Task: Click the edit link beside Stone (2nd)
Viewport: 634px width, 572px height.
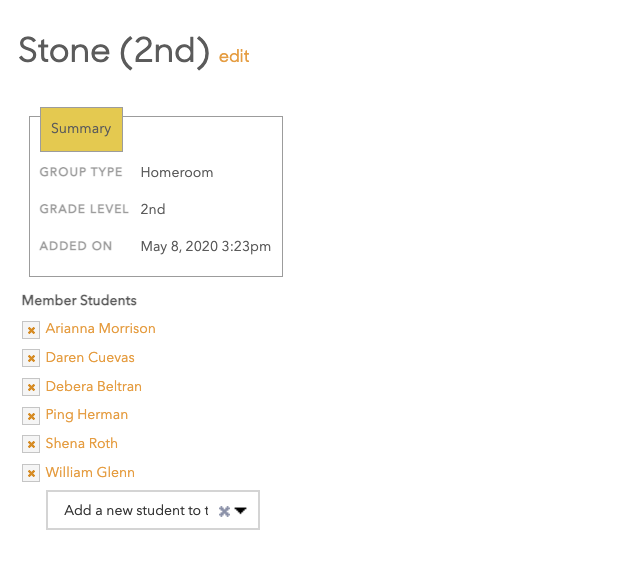Action: pyautogui.click(x=234, y=56)
